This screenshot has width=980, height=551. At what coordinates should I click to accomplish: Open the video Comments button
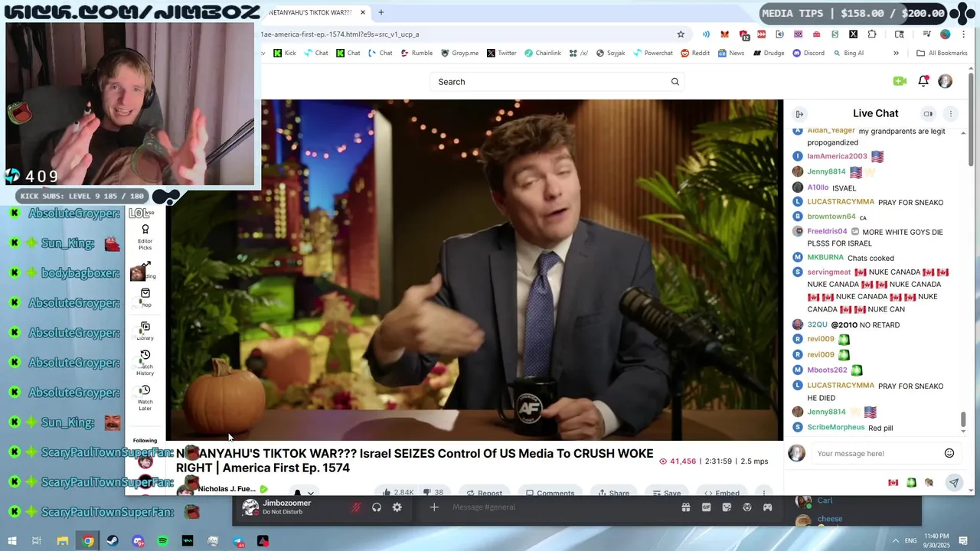[x=550, y=493]
